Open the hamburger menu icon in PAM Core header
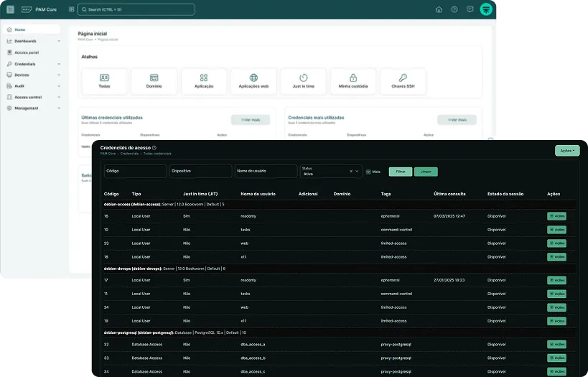 [10, 9]
